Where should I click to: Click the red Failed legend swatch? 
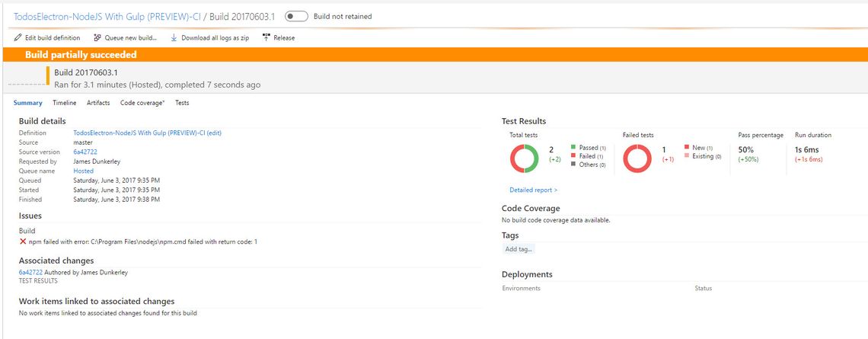click(573, 156)
